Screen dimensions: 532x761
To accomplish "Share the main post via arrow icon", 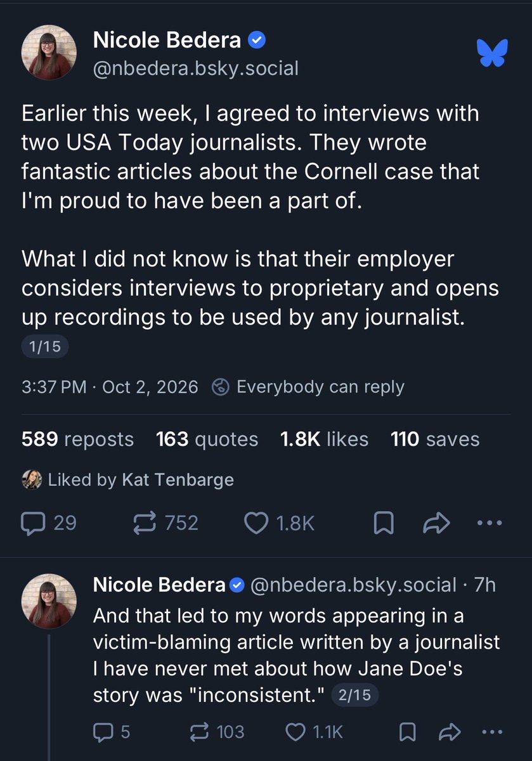I will point(436,523).
